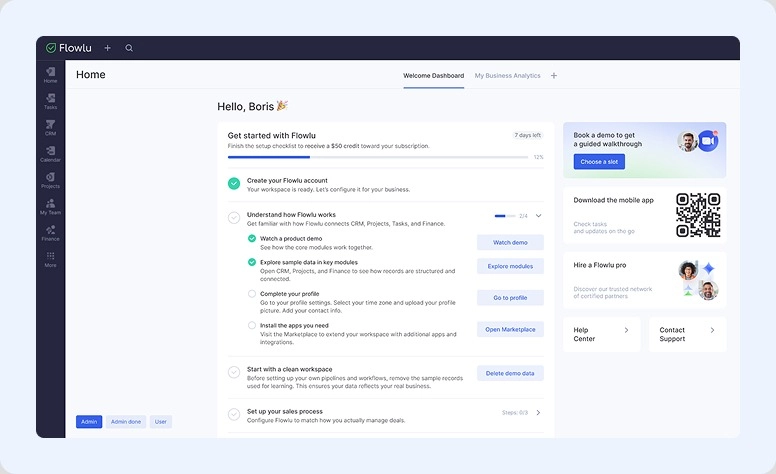Open Calendar in the left sidebar
The height and width of the screenshot is (474, 776).
[50, 154]
